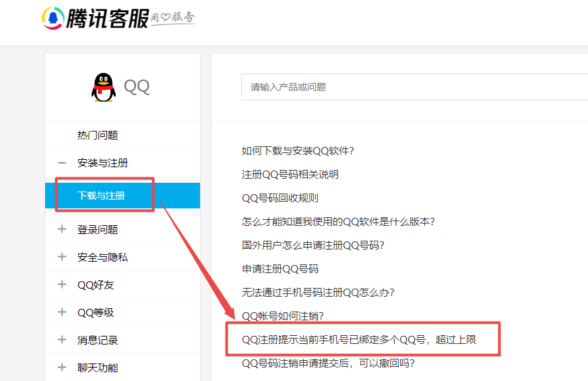Open the 聊天功能 category
Image resolution: width=588 pixels, height=381 pixels.
pos(98,368)
